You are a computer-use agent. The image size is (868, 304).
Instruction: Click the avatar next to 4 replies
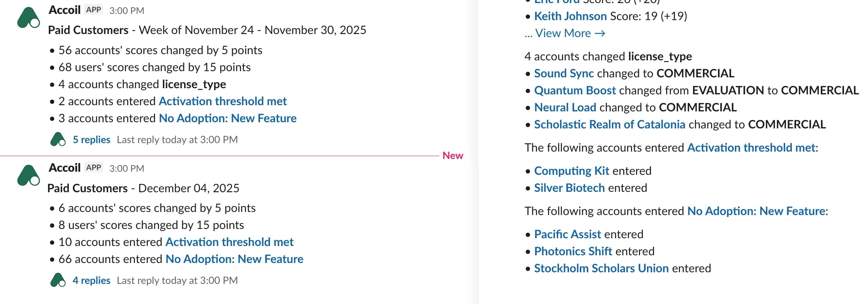(x=58, y=280)
